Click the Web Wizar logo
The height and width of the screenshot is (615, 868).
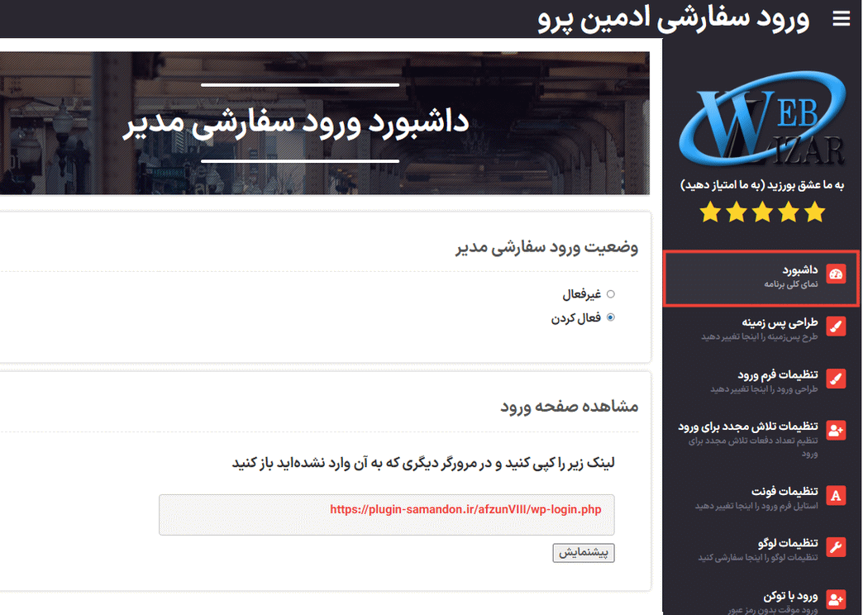coord(761,120)
